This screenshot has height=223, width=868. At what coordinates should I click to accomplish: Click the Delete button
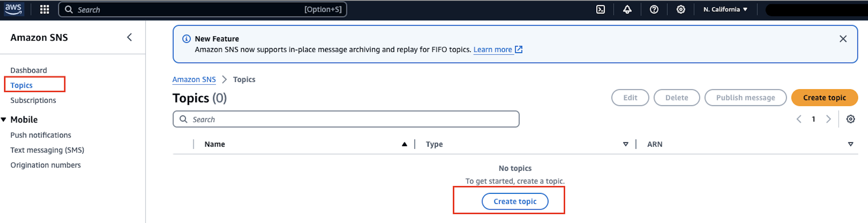pyautogui.click(x=677, y=97)
